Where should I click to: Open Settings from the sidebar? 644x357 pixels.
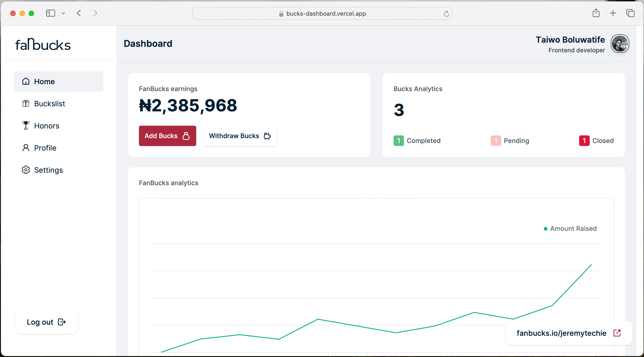(58, 170)
